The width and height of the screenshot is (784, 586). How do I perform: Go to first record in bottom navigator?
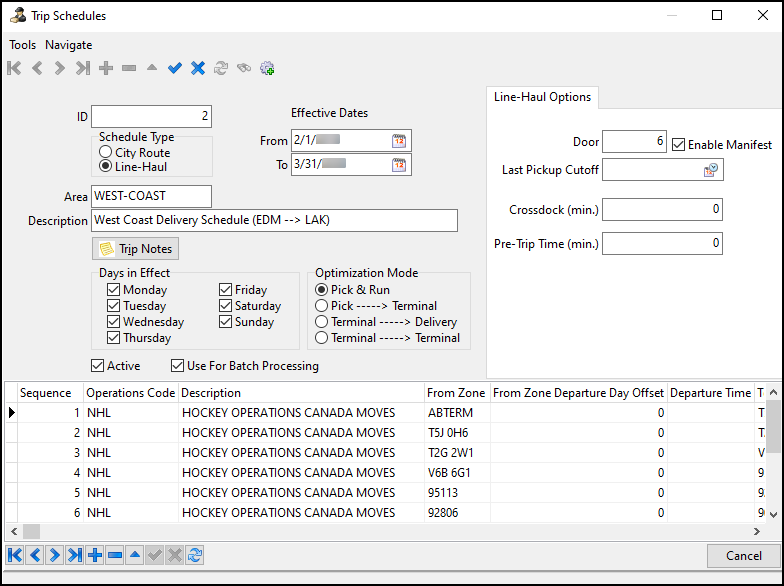point(15,555)
